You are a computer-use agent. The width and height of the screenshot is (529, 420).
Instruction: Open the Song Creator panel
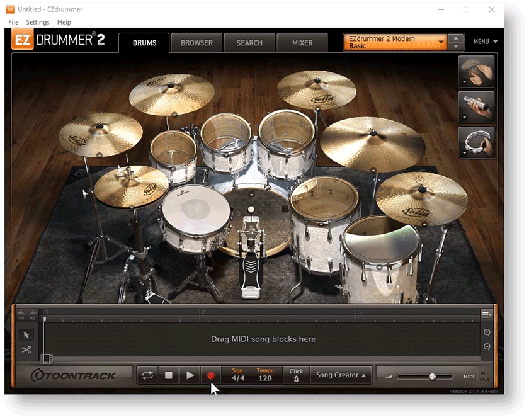pos(341,375)
